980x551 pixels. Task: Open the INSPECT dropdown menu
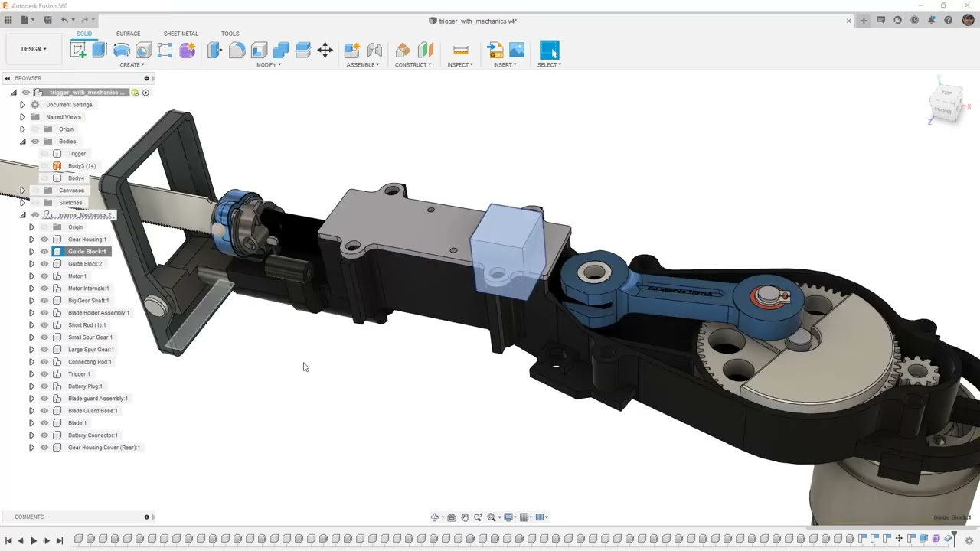click(x=460, y=65)
